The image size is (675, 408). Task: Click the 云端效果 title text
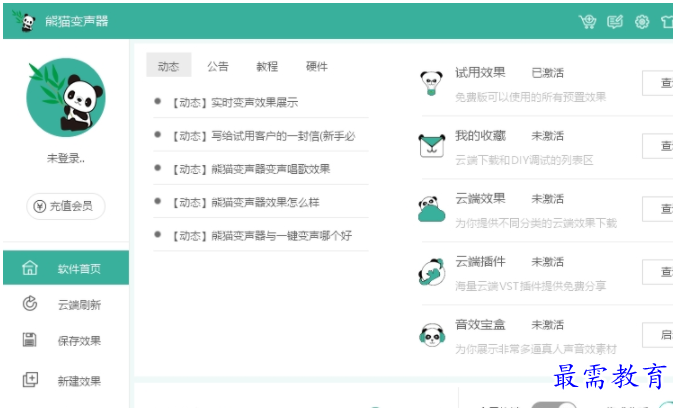(x=480, y=198)
